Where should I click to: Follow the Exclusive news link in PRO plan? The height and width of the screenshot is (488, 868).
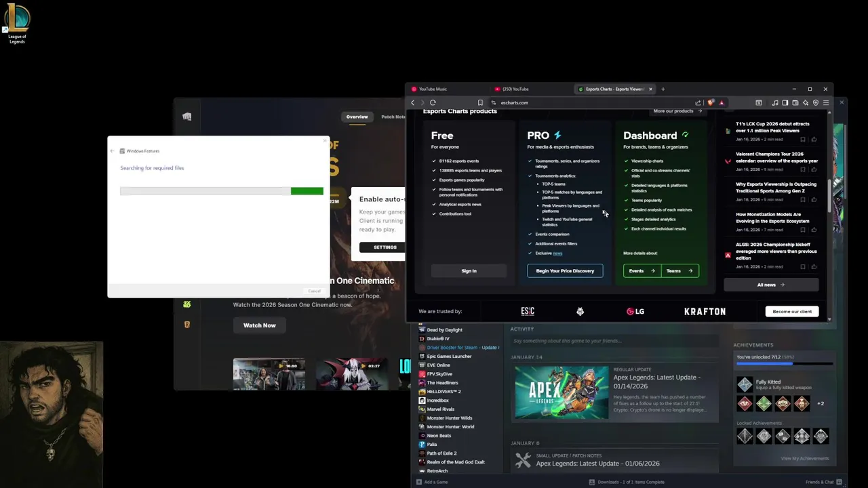pyautogui.click(x=557, y=253)
